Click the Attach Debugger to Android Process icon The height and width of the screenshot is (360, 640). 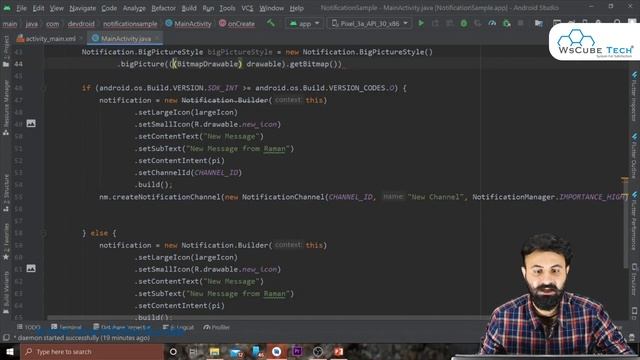[x=507, y=24]
